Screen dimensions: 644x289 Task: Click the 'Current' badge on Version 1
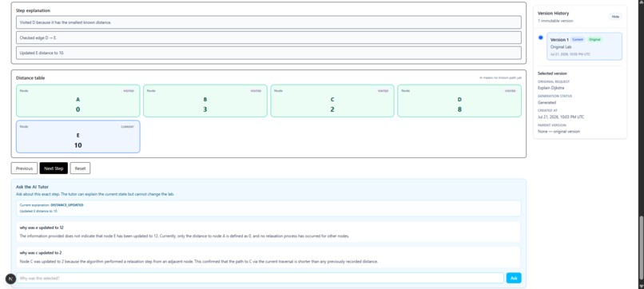[x=578, y=39]
